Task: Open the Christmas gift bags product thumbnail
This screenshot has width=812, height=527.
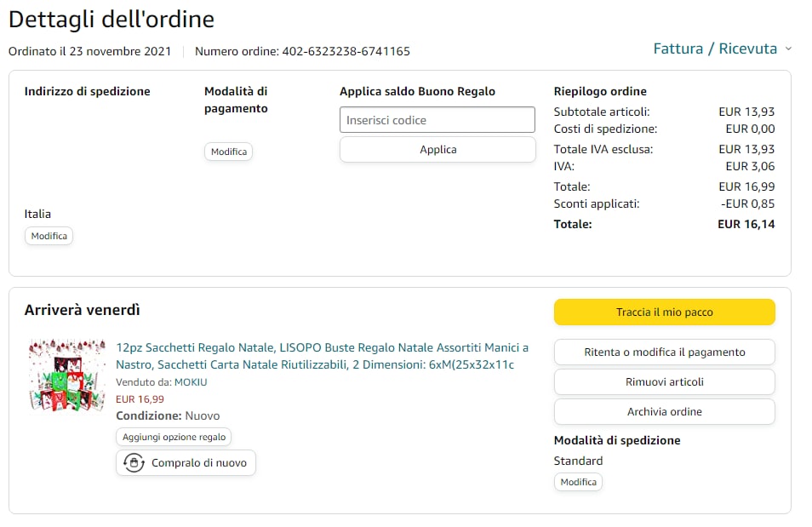Action: [x=67, y=376]
